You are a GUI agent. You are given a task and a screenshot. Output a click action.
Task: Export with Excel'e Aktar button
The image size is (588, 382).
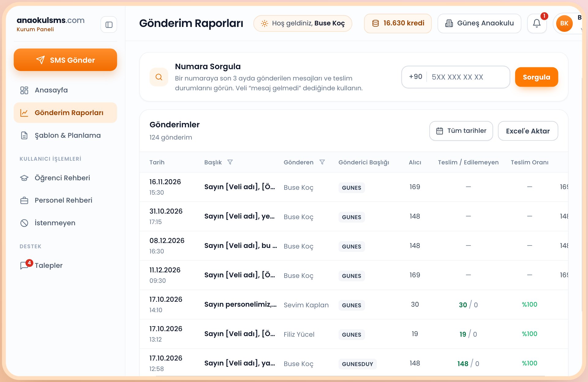coord(528,131)
